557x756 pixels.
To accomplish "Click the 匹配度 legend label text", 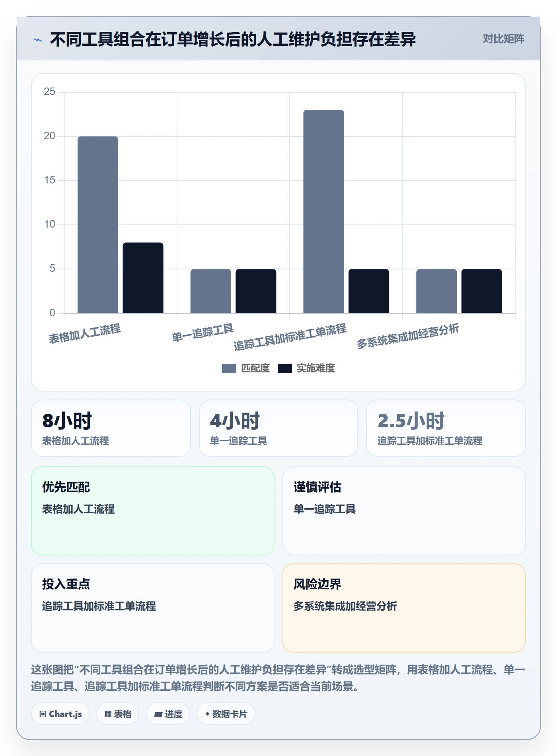I will [255, 368].
